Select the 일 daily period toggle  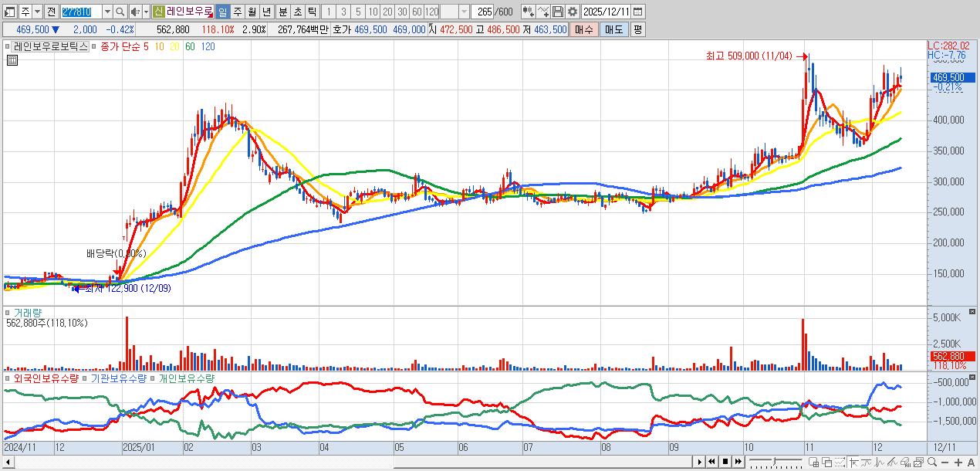click(x=221, y=12)
